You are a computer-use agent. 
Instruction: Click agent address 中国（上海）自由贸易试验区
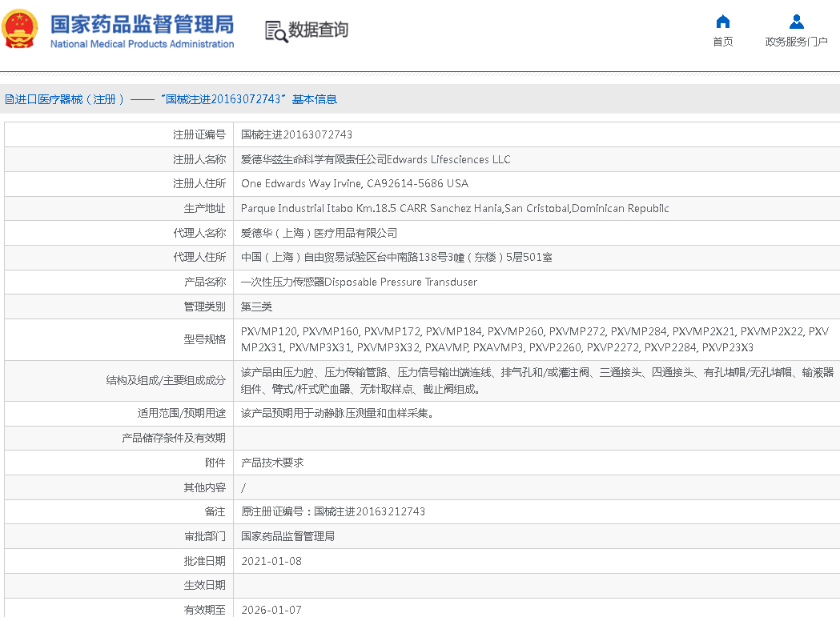pyautogui.click(x=396, y=257)
